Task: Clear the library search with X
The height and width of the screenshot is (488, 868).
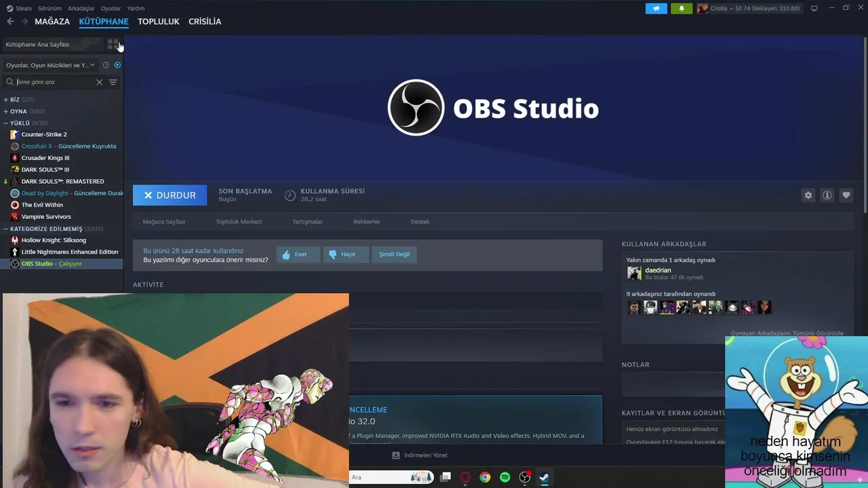Action: (x=99, y=82)
